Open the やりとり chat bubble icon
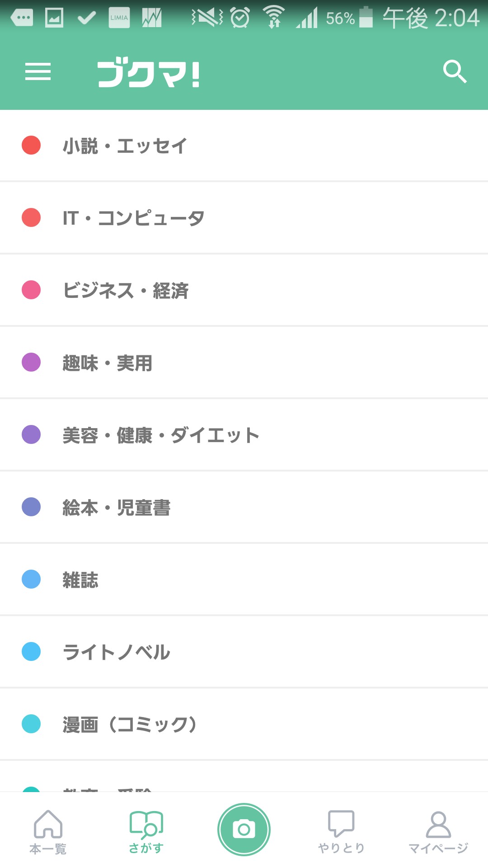The width and height of the screenshot is (488, 868). tap(341, 825)
